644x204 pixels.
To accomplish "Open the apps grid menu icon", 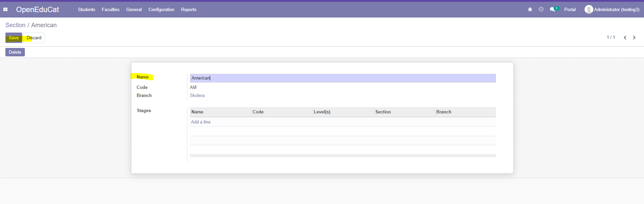I will tap(5, 9).
